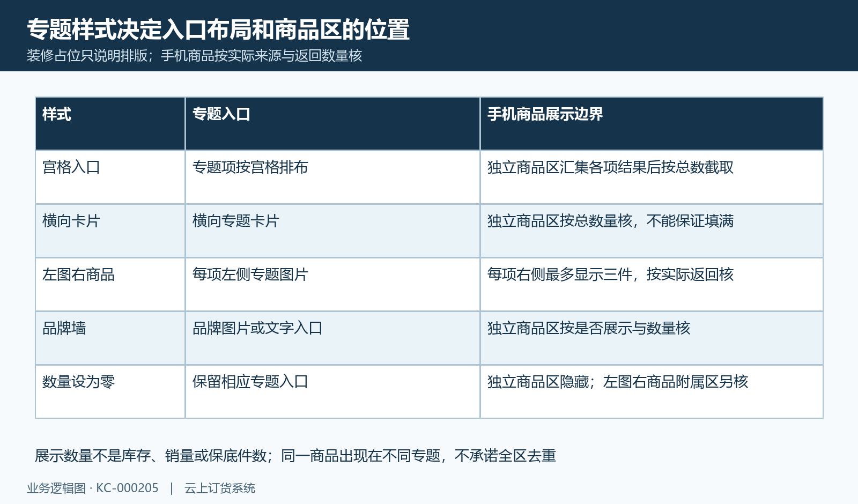The height and width of the screenshot is (504, 858).
Task: Click the cell 保留相应专题入口
Action: (332, 391)
